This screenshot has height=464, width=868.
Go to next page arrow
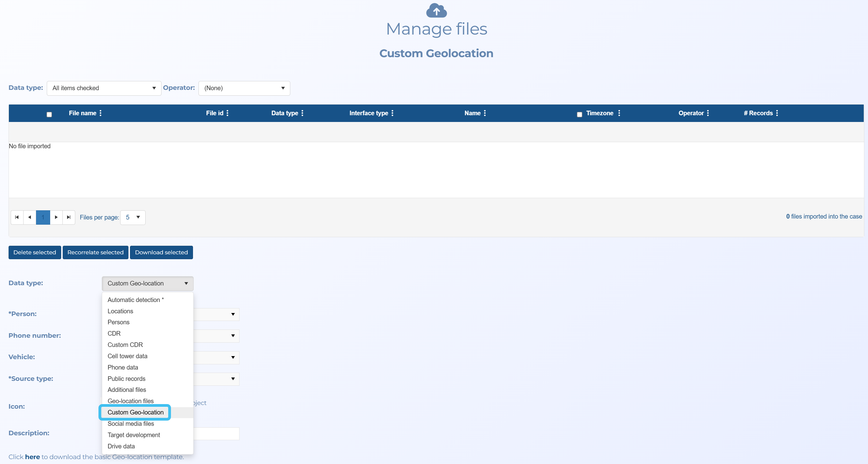56,217
